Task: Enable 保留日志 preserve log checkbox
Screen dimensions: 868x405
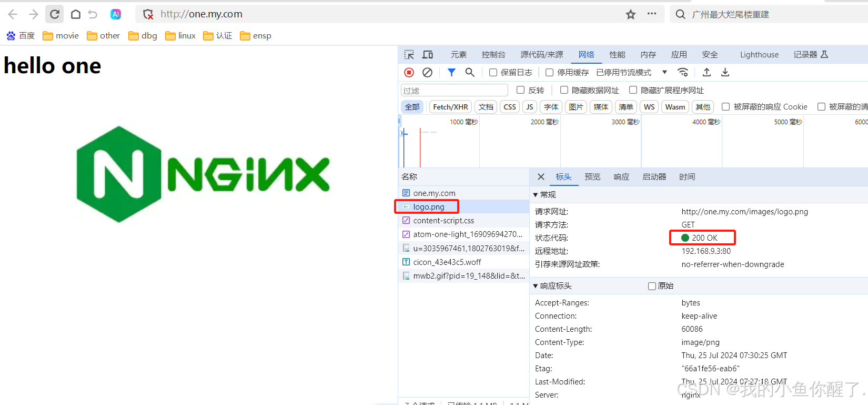Action: point(493,72)
